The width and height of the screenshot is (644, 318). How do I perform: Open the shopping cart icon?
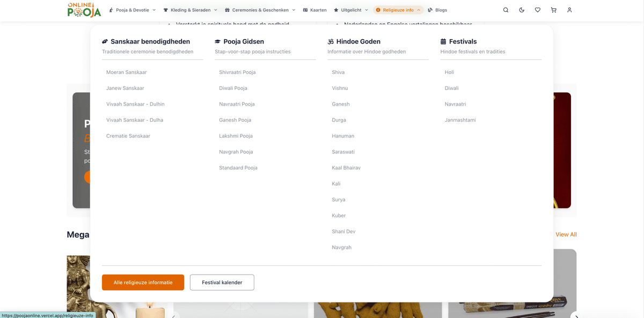(553, 10)
